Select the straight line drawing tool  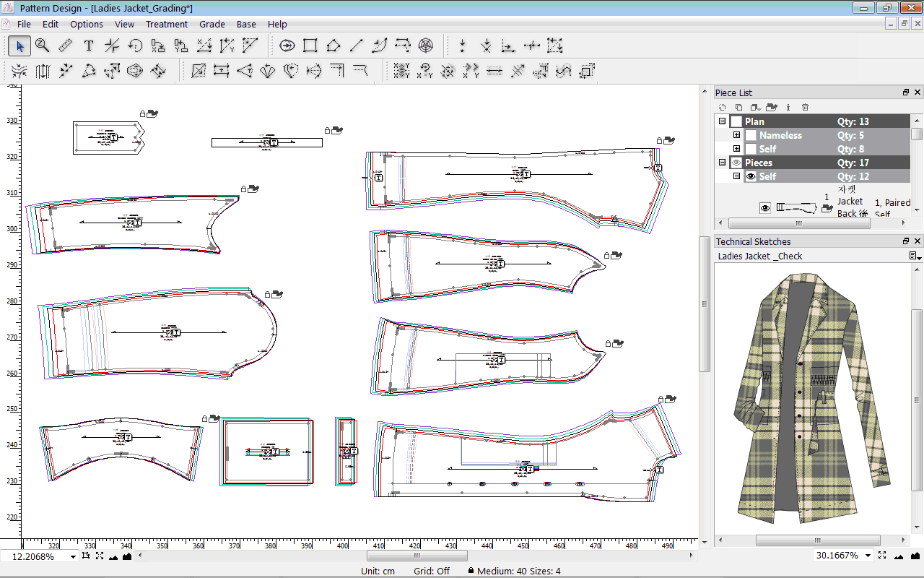(356, 46)
